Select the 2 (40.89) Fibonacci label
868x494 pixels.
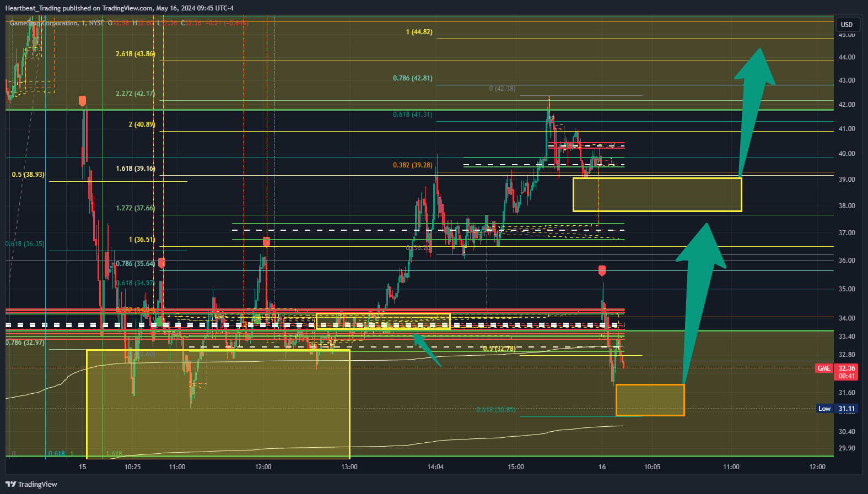tap(142, 124)
